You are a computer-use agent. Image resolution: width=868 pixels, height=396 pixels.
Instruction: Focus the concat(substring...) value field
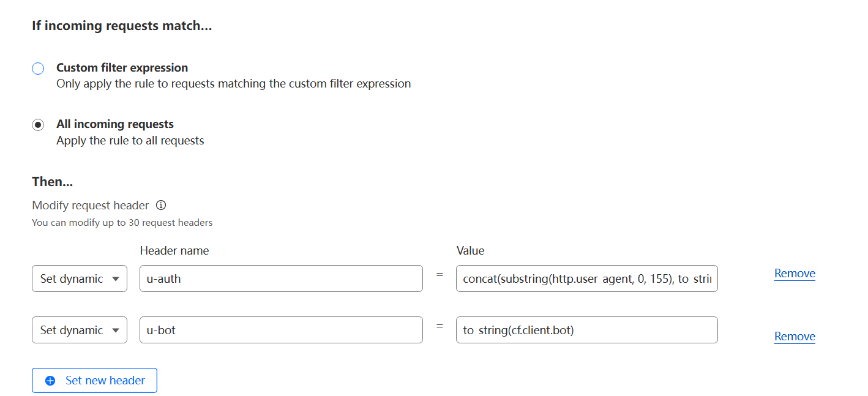[x=586, y=278]
